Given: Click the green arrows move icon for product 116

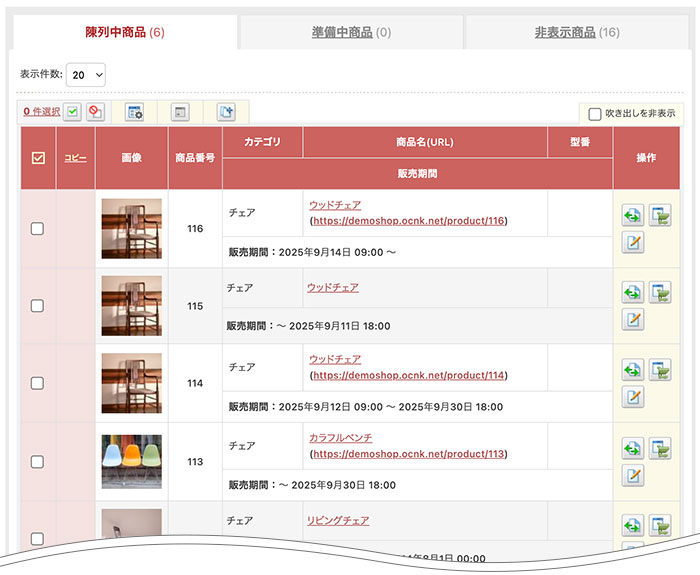Looking at the screenshot, I should [x=632, y=215].
